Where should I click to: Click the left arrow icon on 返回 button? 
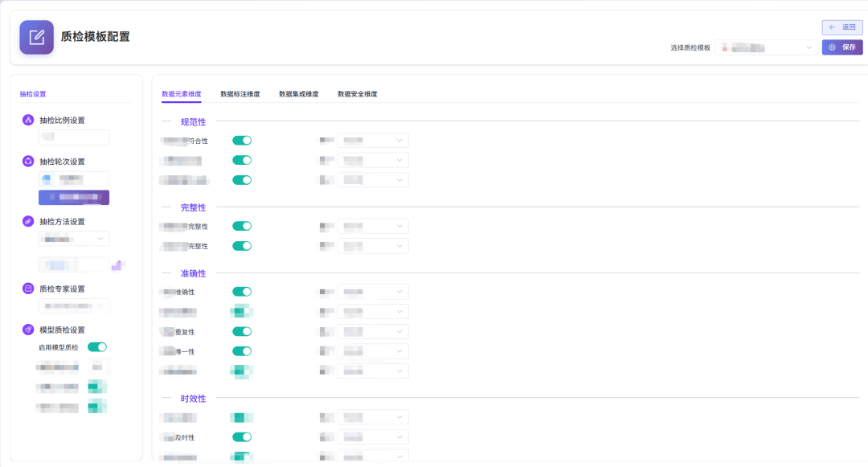click(x=833, y=27)
